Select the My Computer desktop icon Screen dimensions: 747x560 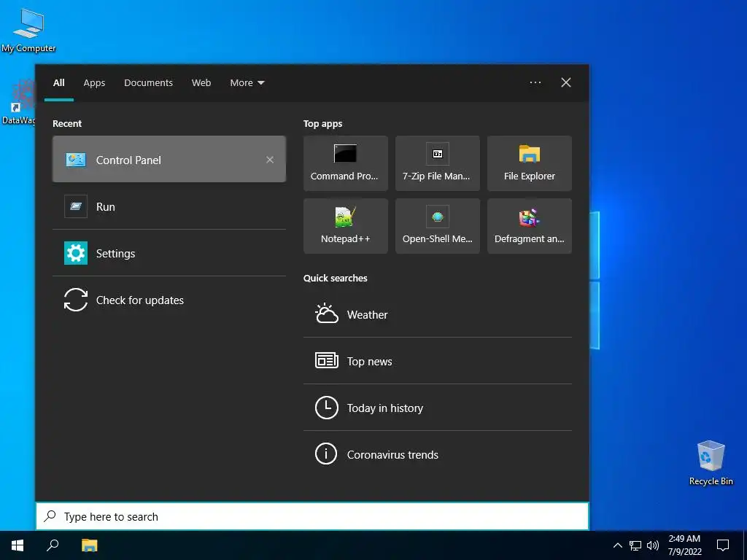28,31
